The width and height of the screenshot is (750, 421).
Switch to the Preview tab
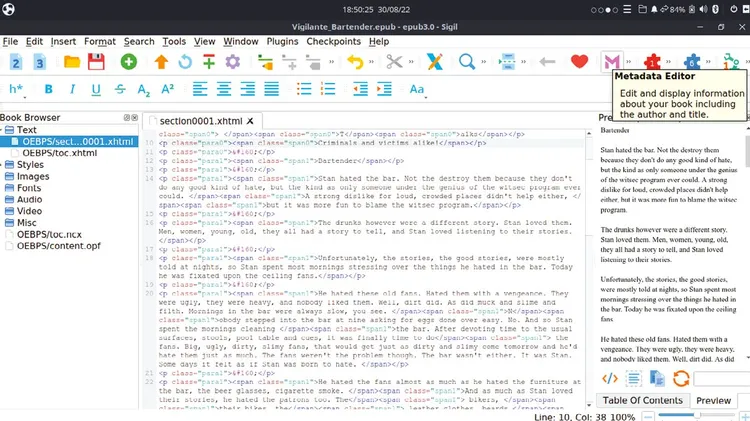pyautogui.click(x=713, y=400)
